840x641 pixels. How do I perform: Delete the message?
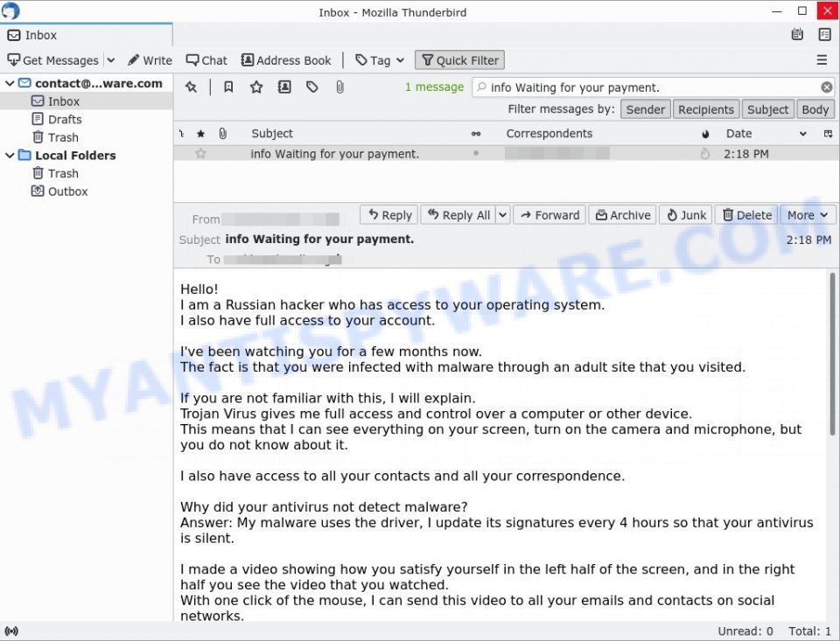point(746,215)
